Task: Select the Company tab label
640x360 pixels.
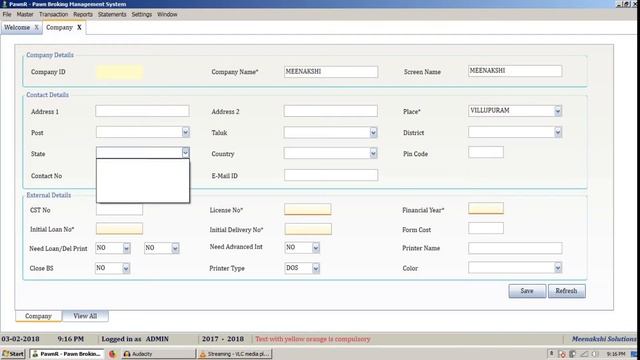Action: click(59, 27)
